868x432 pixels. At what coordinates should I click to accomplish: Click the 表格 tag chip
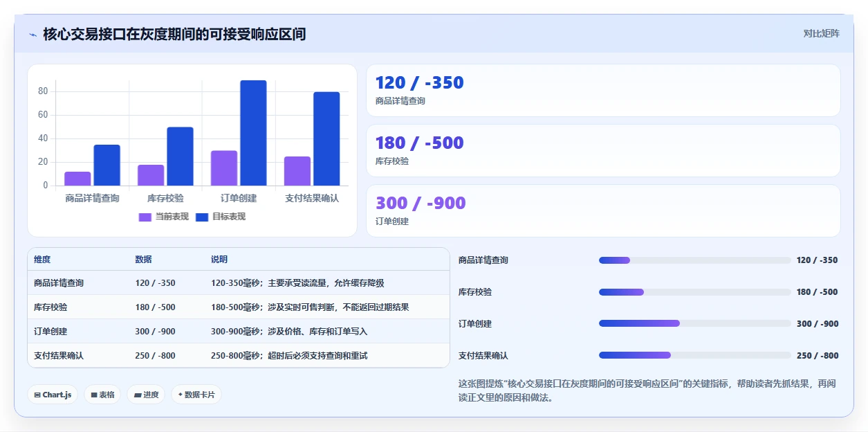pyautogui.click(x=102, y=395)
